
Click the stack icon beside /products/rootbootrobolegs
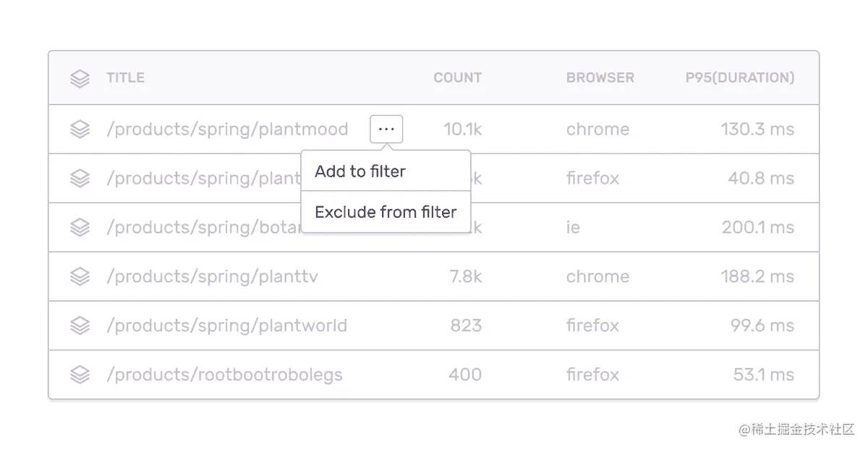point(80,375)
